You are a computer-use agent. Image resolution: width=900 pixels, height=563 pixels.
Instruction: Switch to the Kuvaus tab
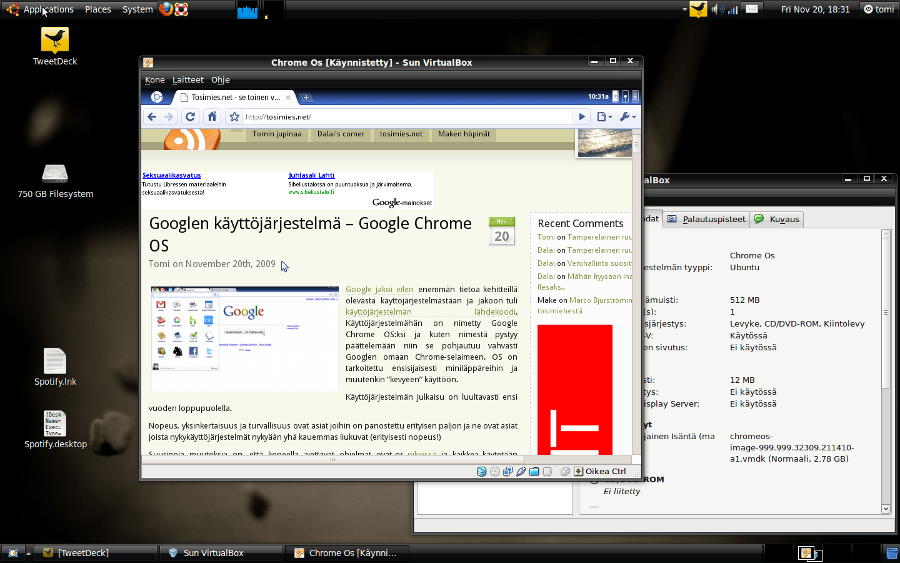777,219
